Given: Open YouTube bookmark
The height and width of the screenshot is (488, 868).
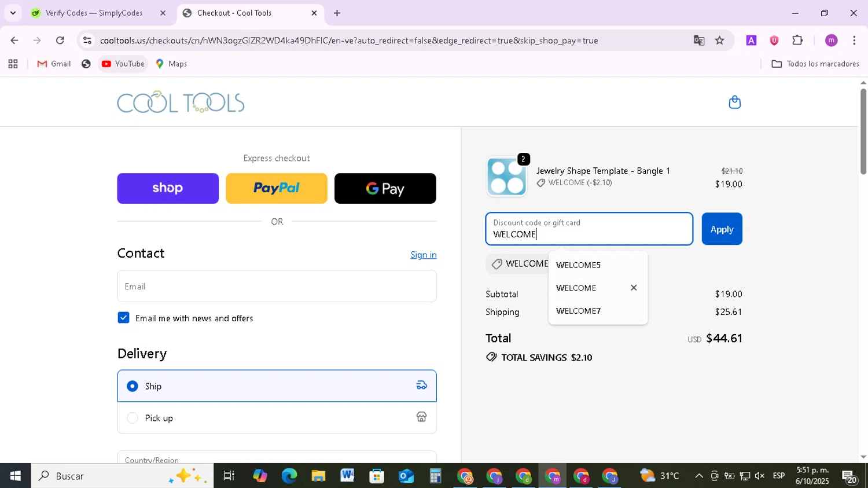Looking at the screenshot, I should point(123,64).
